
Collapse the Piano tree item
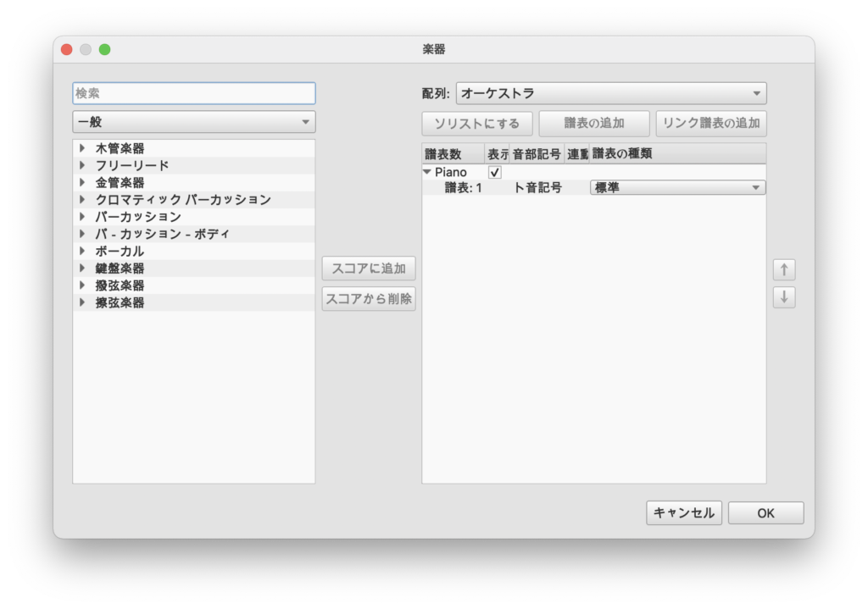point(427,172)
